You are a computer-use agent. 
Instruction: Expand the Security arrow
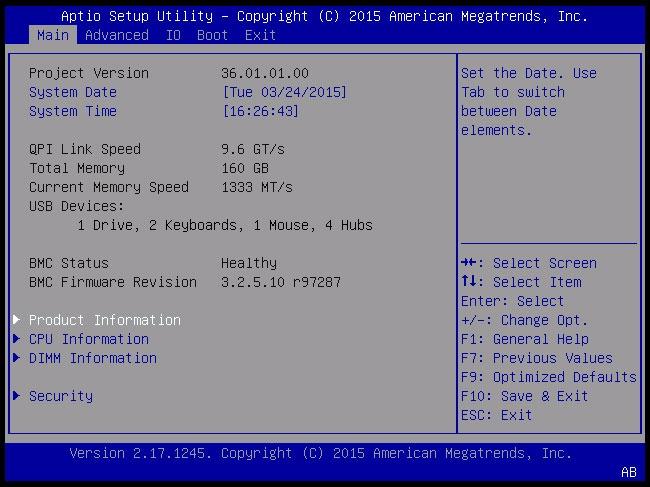17,395
